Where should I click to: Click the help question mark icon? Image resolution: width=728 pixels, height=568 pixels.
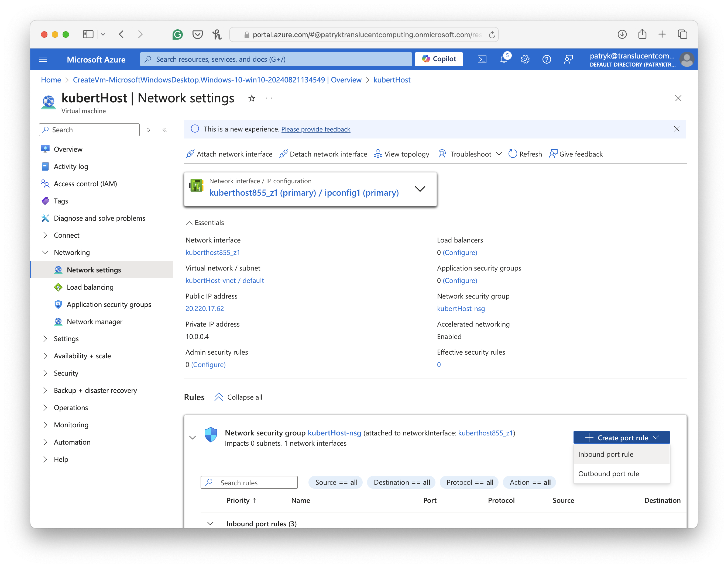547,59
